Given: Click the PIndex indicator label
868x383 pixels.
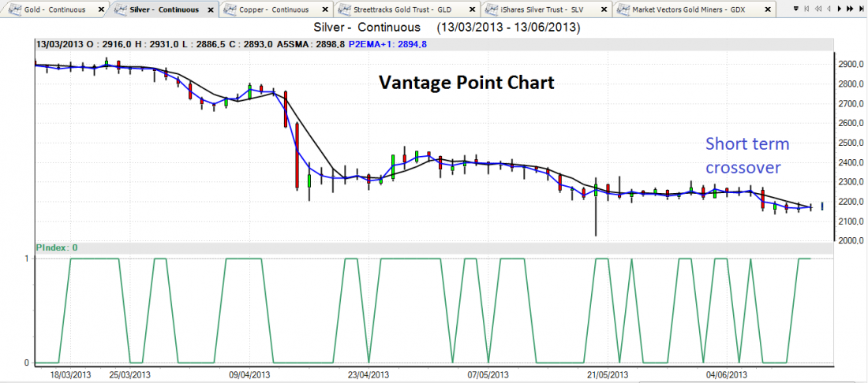Looking at the screenshot, I should [57, 247].
